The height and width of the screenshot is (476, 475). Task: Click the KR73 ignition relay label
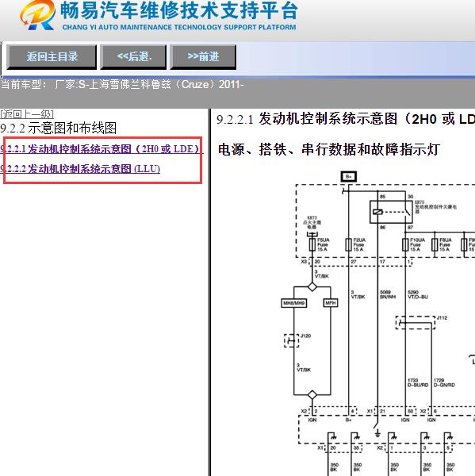point(312,222)
